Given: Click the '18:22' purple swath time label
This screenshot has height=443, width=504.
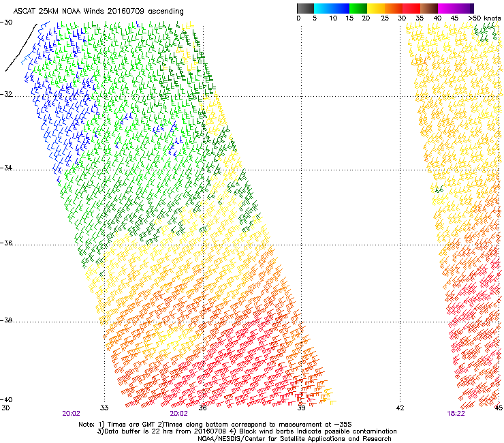Looking at the screenshot, I should tap(456, 414).
